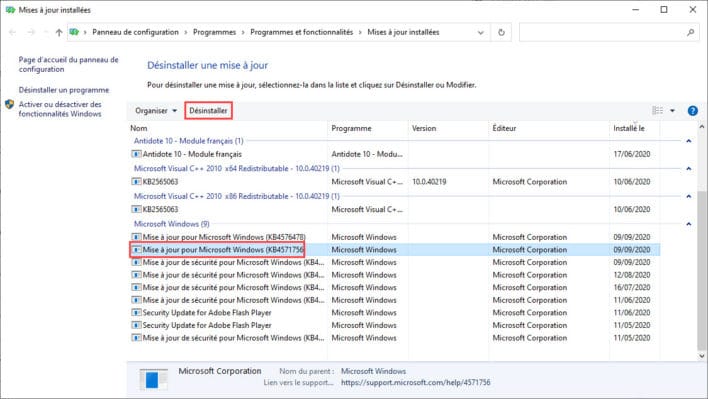The image size is (708, 399).
Task: Select Mise à jour pour Microsoft Windows (KB4571756)
Action: (395, 250)
